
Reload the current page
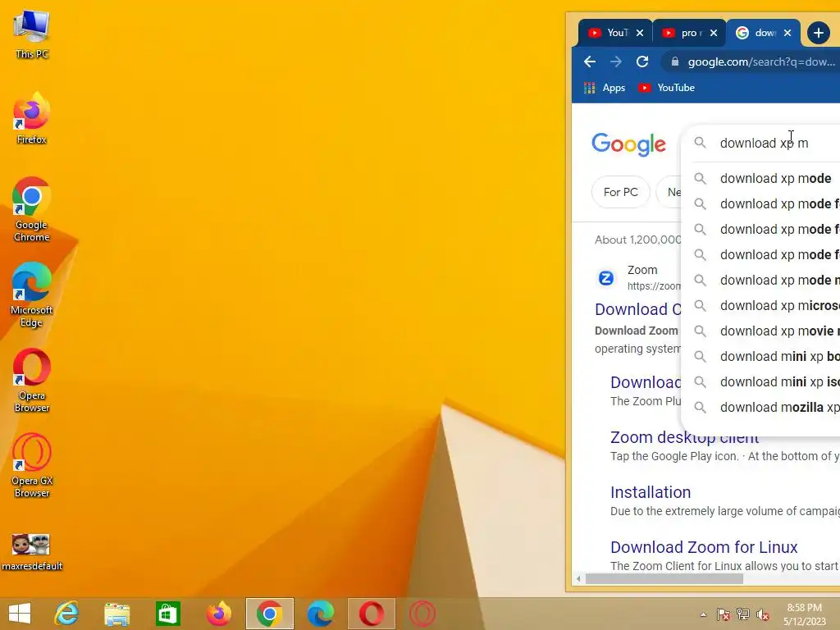642,62
